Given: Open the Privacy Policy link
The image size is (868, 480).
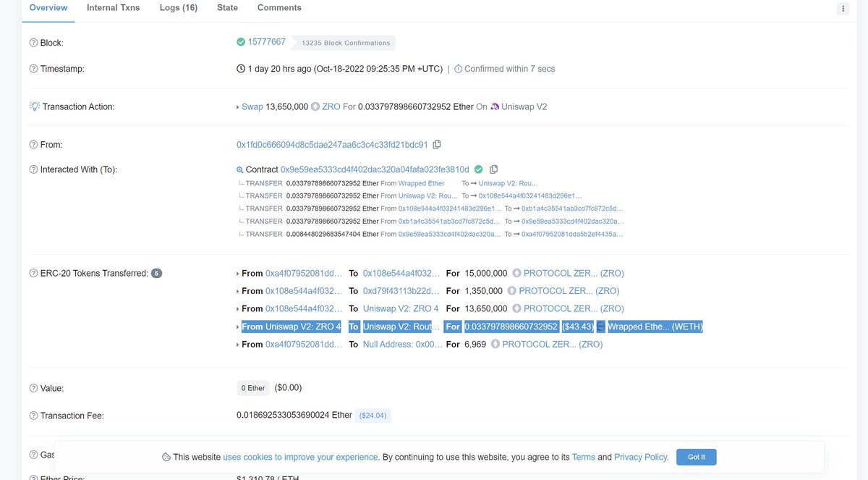Looking at the screenshot, I should point(640,457).
